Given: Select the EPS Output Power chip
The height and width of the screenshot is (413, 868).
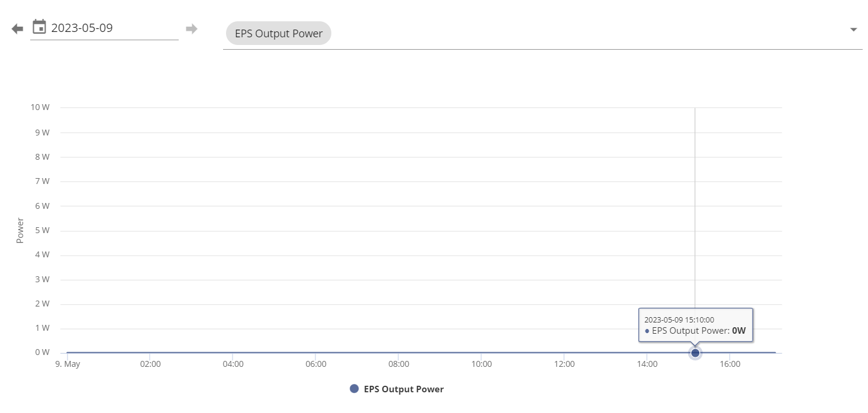Looking at the screenshot, I should coord(278,33).
